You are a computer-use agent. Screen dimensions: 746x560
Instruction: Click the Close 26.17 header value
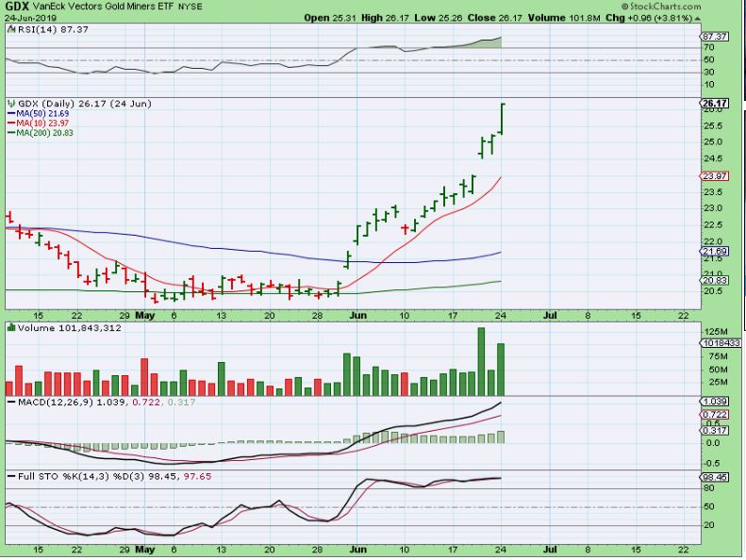coord(494,18)
